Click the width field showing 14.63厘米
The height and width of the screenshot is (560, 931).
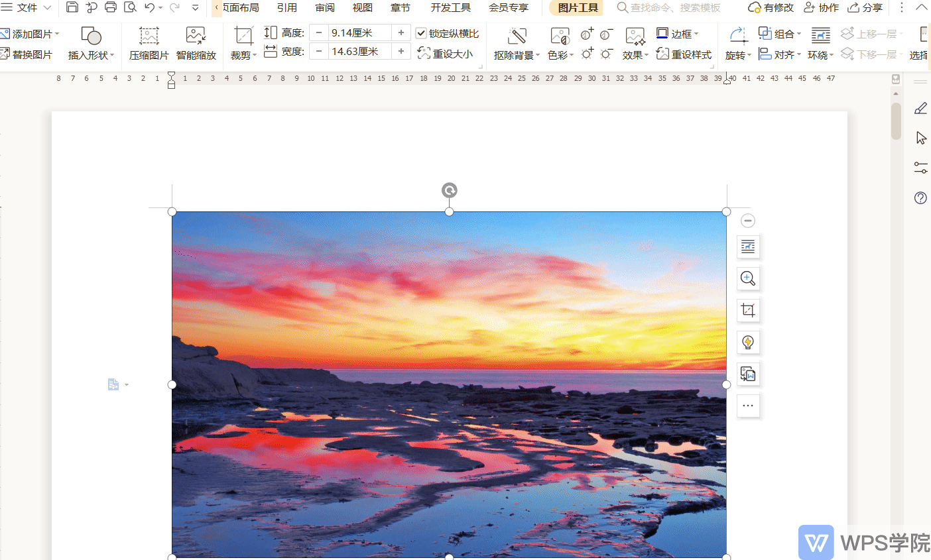tap(360, 51)
